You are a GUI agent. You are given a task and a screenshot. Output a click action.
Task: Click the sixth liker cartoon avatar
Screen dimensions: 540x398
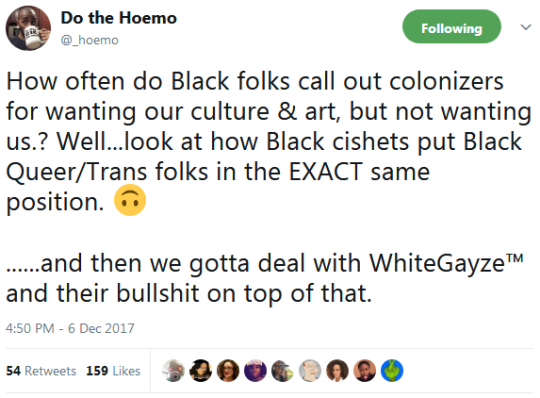310,370
